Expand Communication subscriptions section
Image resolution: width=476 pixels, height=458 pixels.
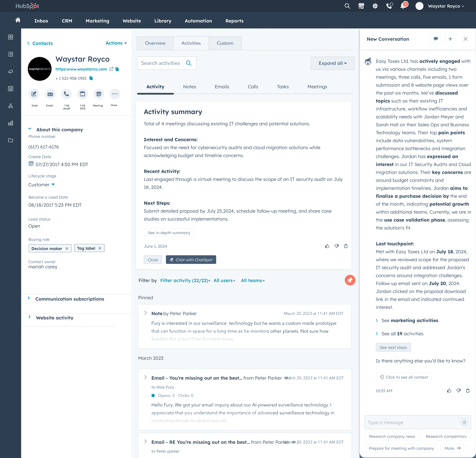69,299
